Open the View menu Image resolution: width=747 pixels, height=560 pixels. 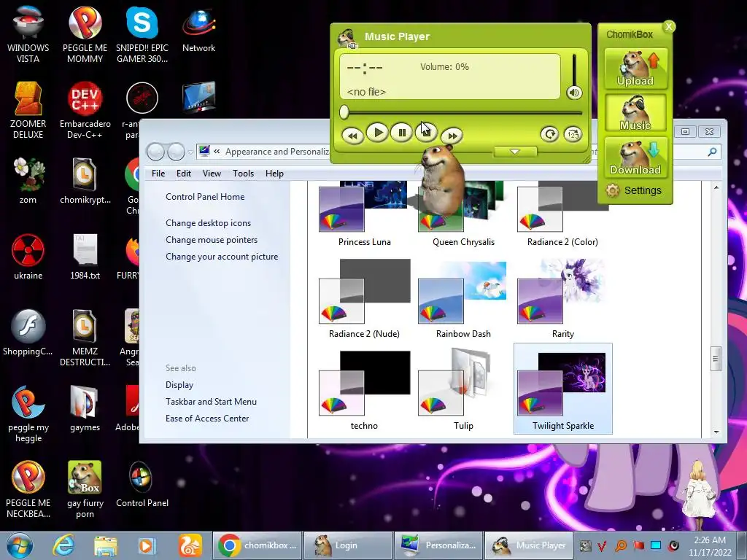[x=212, y=174]
